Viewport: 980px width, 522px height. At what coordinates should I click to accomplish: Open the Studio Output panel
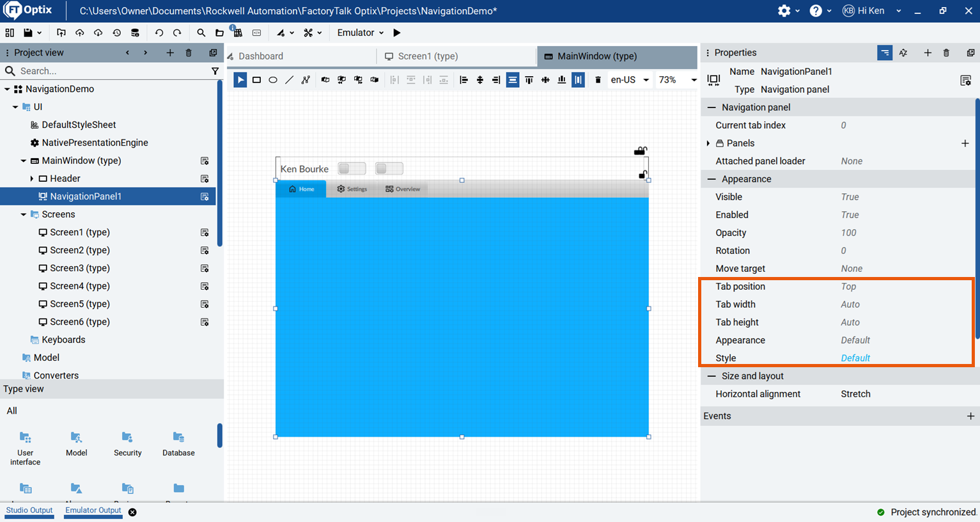(29, 510)
